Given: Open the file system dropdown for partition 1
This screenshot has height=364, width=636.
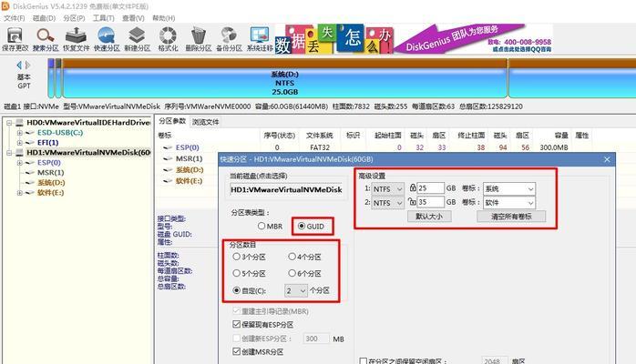Looking at the screenshot, I should click(x=387, y=189).
